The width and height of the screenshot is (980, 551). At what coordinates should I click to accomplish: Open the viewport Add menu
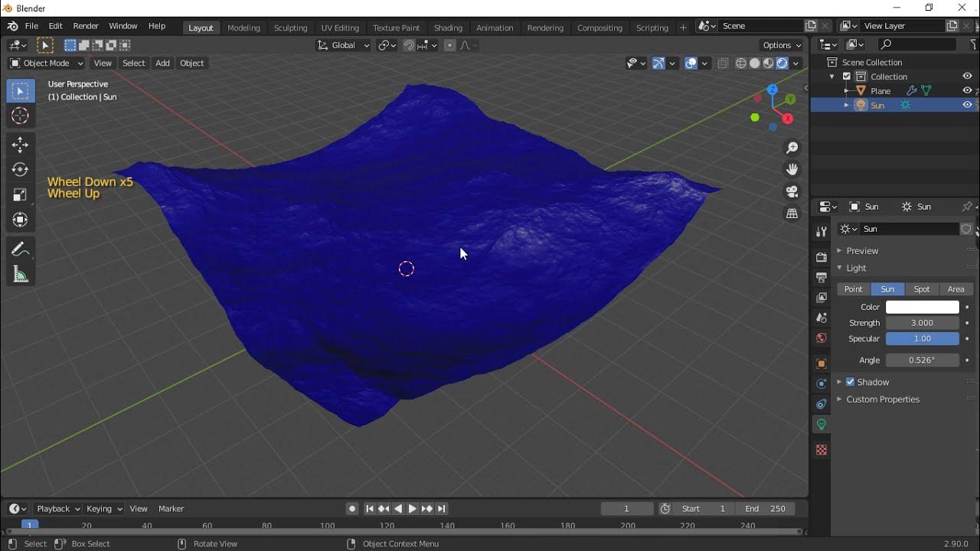pos(162,64)
